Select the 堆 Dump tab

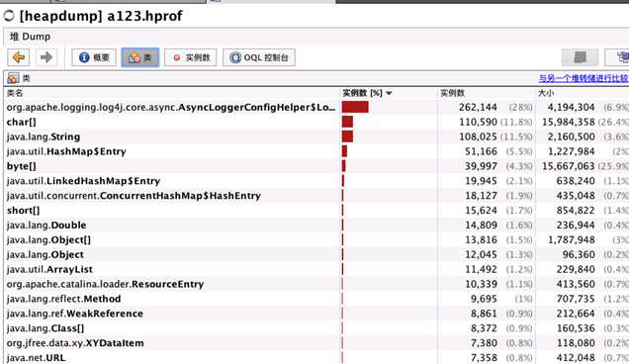pyautogui.click(x=30, y=37)
